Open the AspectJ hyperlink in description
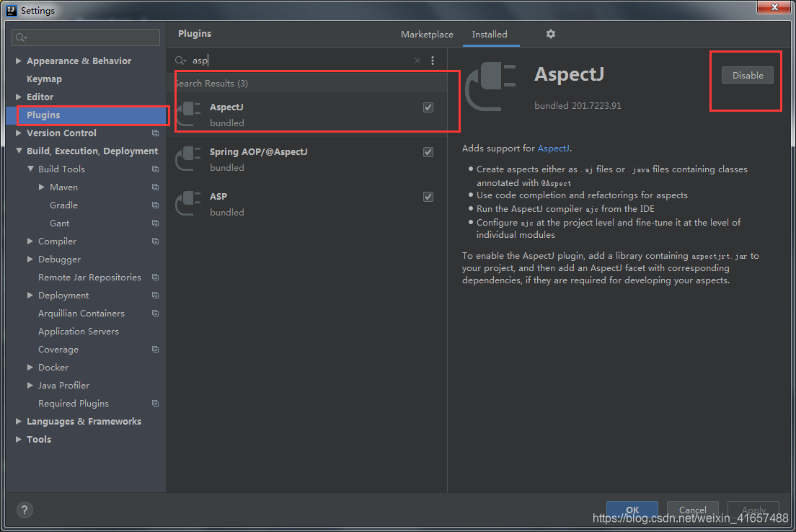796x532 pixels. click(553, 148)
